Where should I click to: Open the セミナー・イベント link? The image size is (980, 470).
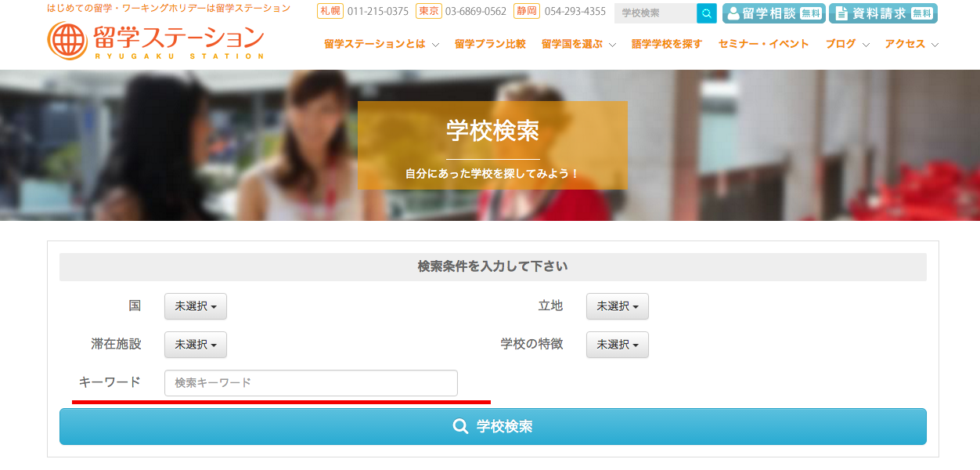pyautogui.click(x=763, y=45)
